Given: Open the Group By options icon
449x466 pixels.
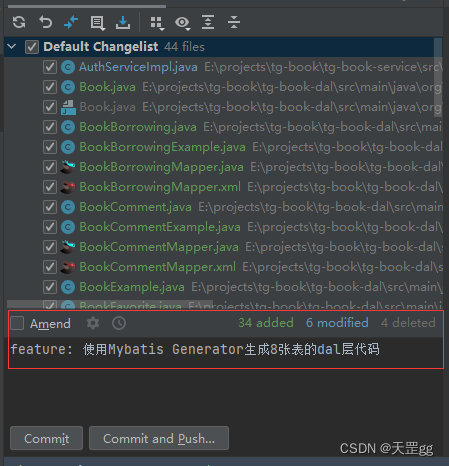Looking at the screenshot, I should (x=157, y=23).
